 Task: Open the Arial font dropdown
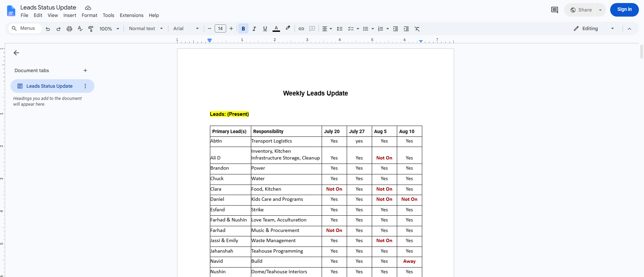point(186,29)
